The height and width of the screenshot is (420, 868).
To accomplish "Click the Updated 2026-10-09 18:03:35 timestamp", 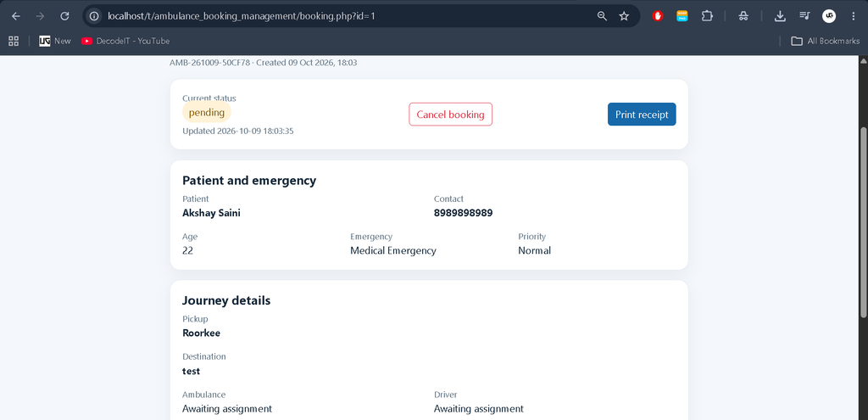I will (x=238, y=132).
